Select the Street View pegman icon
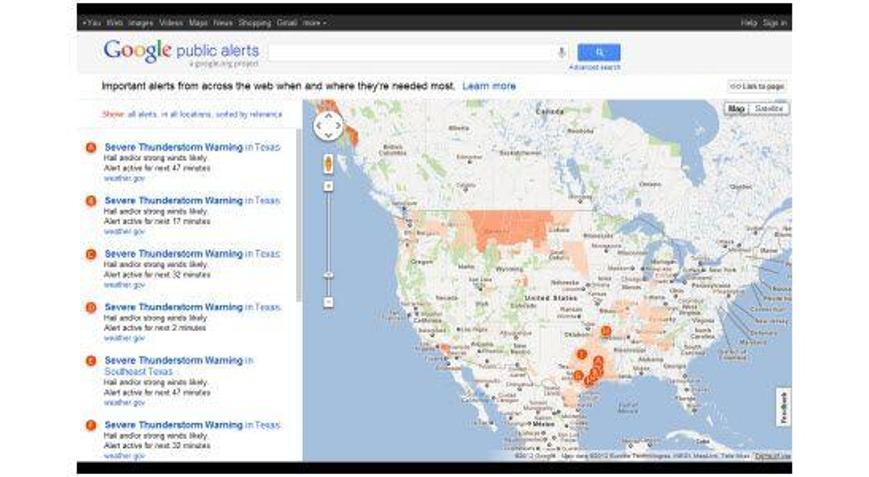869x477 pixels. pos(328,164)
